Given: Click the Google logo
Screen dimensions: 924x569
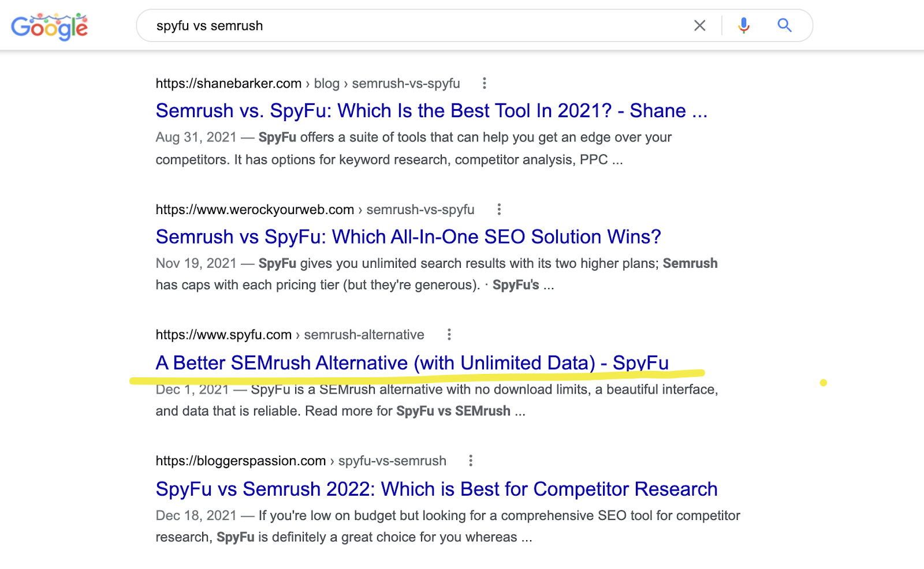Looking at the screenshot, I should coord(50,25).
